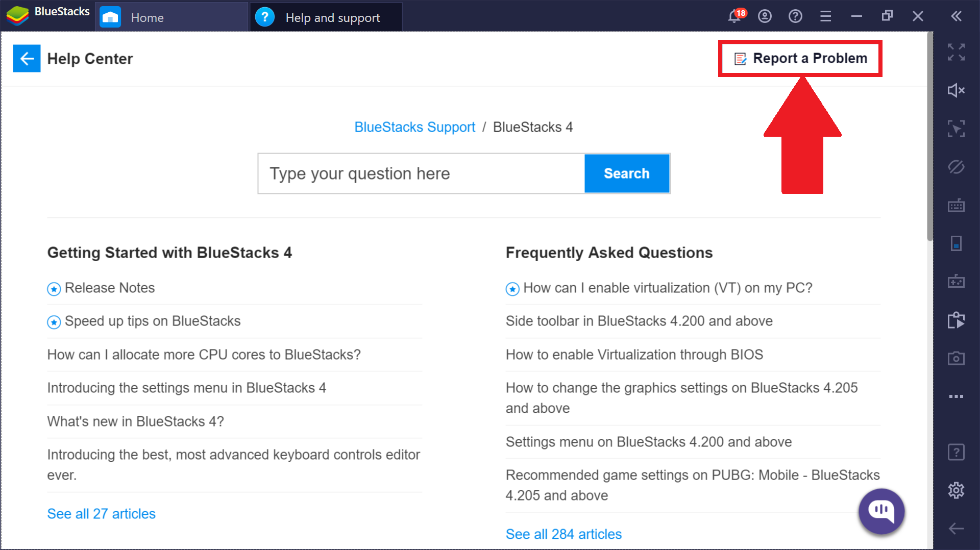Click the Help Center back arrow button

tap(27, 59)
